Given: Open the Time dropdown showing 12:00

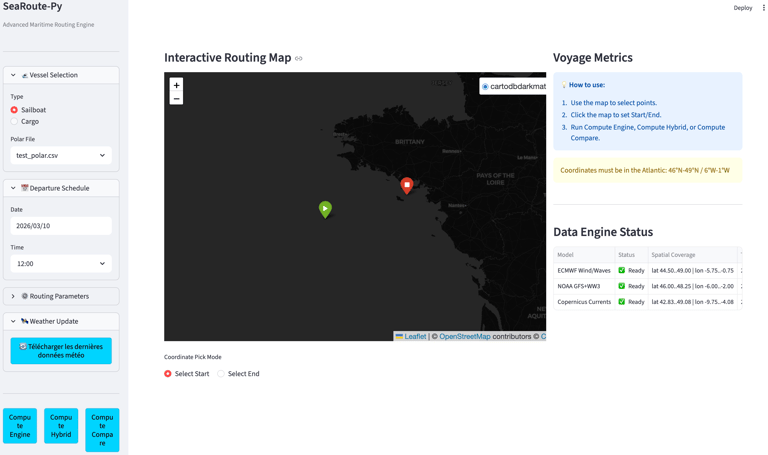Looking at the screenshot, I should pyautogui.click(x=61, y=263).
